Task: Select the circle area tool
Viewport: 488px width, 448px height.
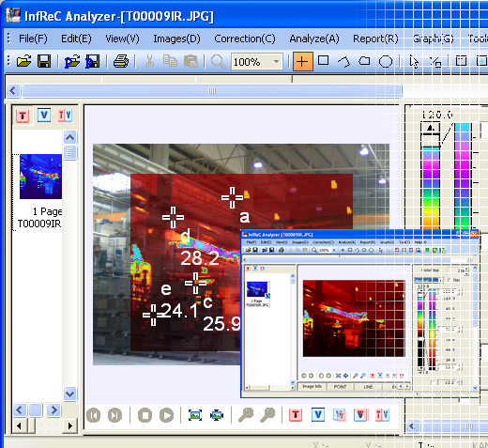Action: pos(386,61)
